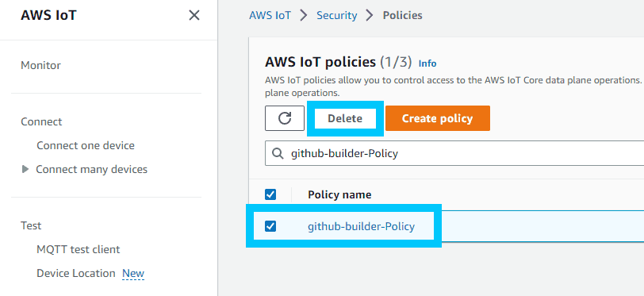644x296 pixels.
Task: Click the policy search field containing github-builder-Policy
Action: pos(454,153)
